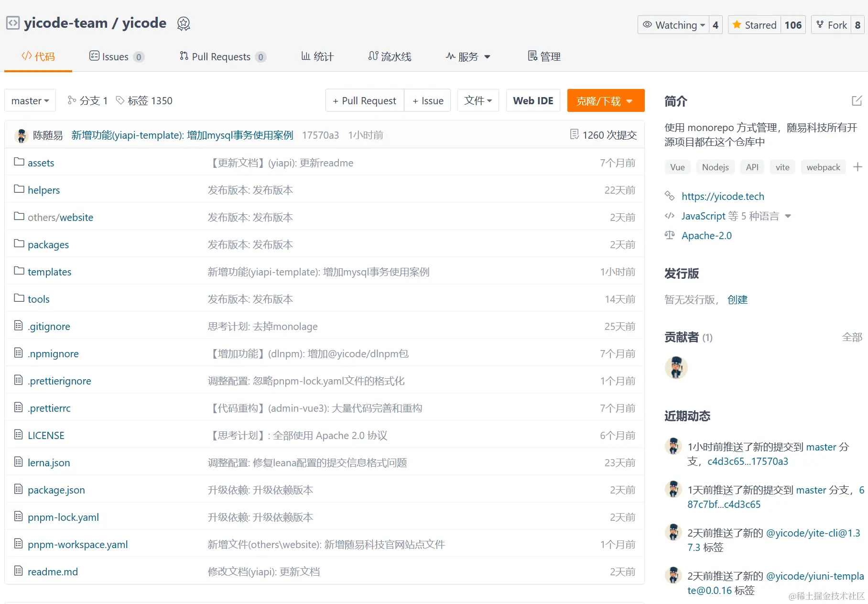Open the pnpm-workspace.yaml file
This screenshot has width=868, height=604.
click(x=77, y=544)
